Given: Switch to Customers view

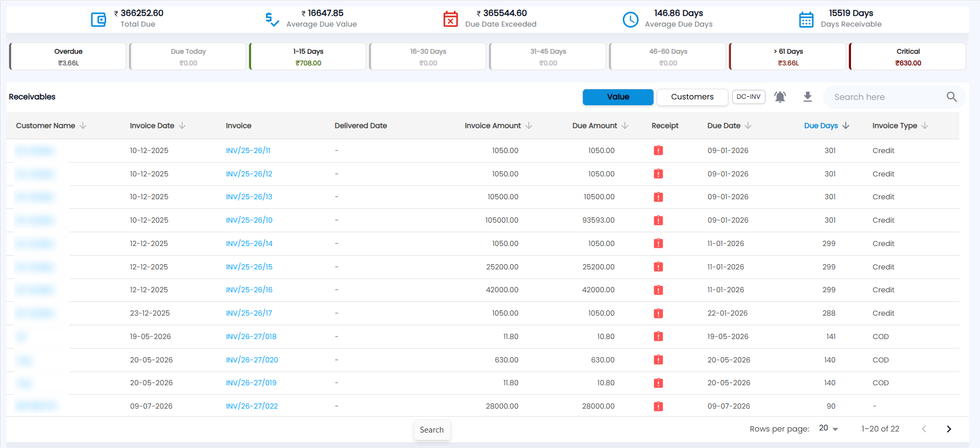Looking at the screenshot, I should [x=692, y=97].
